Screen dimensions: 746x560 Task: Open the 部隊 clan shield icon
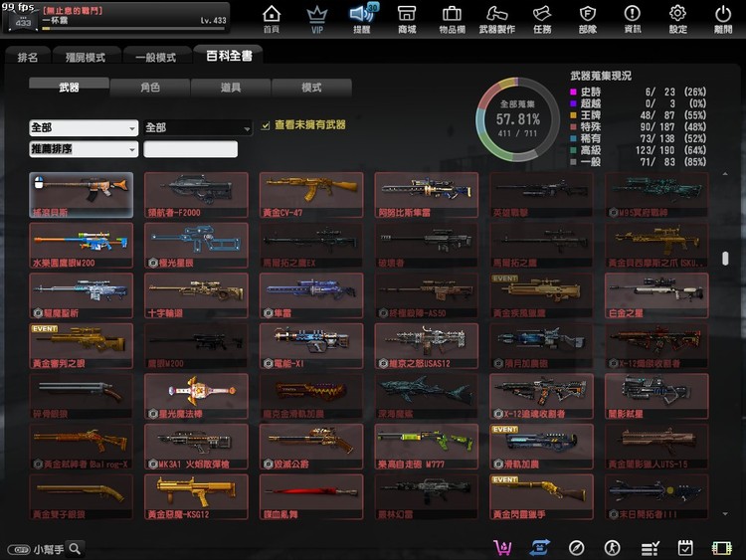[x=587, y=18]
